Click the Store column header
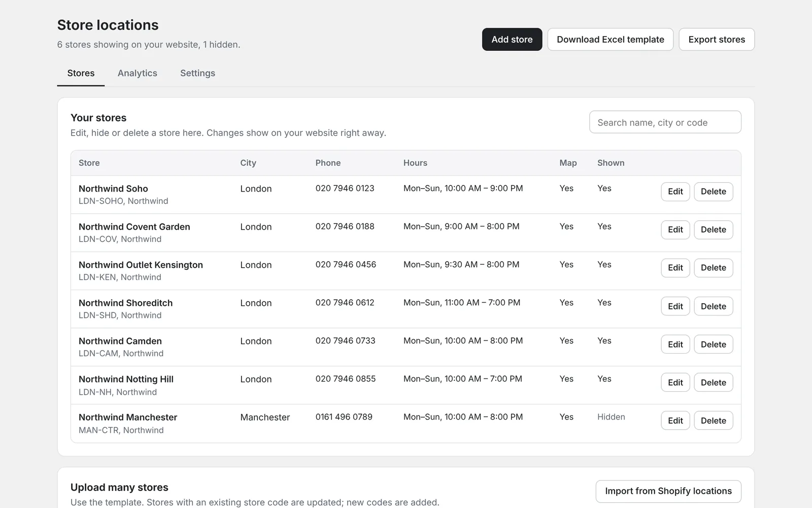The width and height of the screenshot is (812, 508). click(x=89, y=163)
